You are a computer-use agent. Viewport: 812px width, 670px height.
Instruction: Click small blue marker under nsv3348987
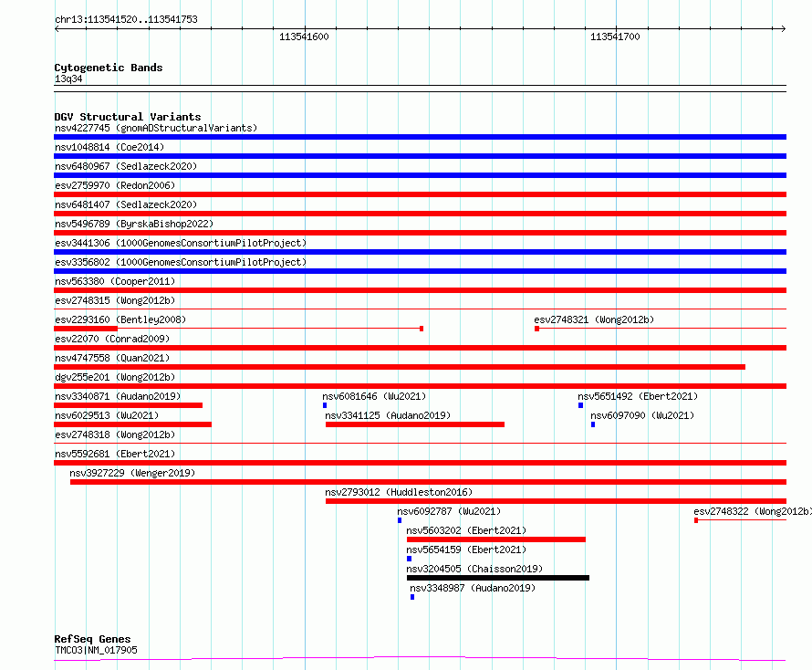412,597
